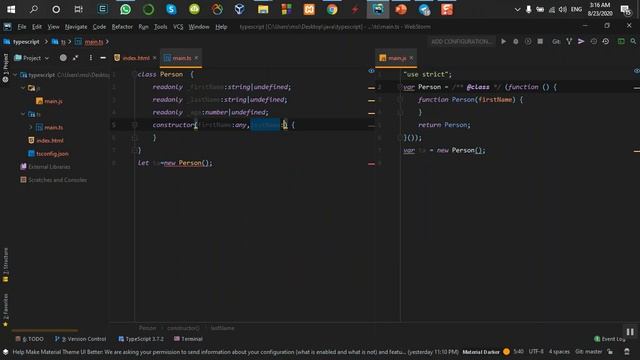Open the Navigate menu
Screen dimensions: 640x360
pyautogui.click(x=76, y=27)
